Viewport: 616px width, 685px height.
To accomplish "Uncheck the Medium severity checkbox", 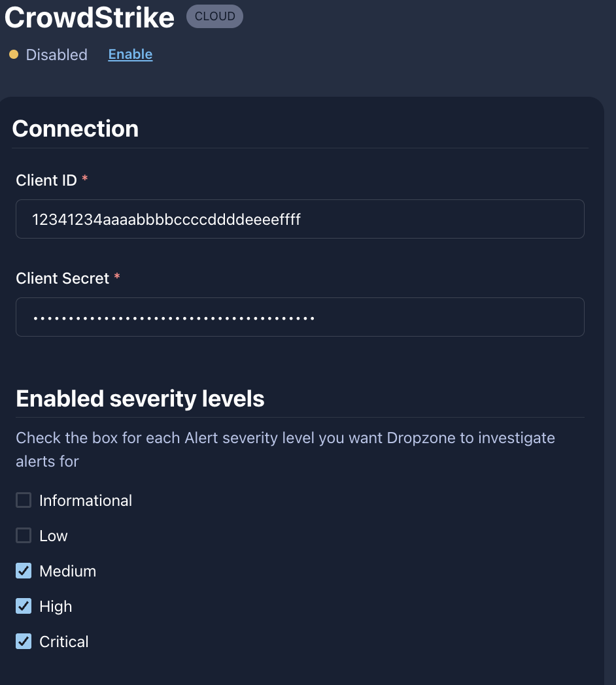I will (24, 571).
